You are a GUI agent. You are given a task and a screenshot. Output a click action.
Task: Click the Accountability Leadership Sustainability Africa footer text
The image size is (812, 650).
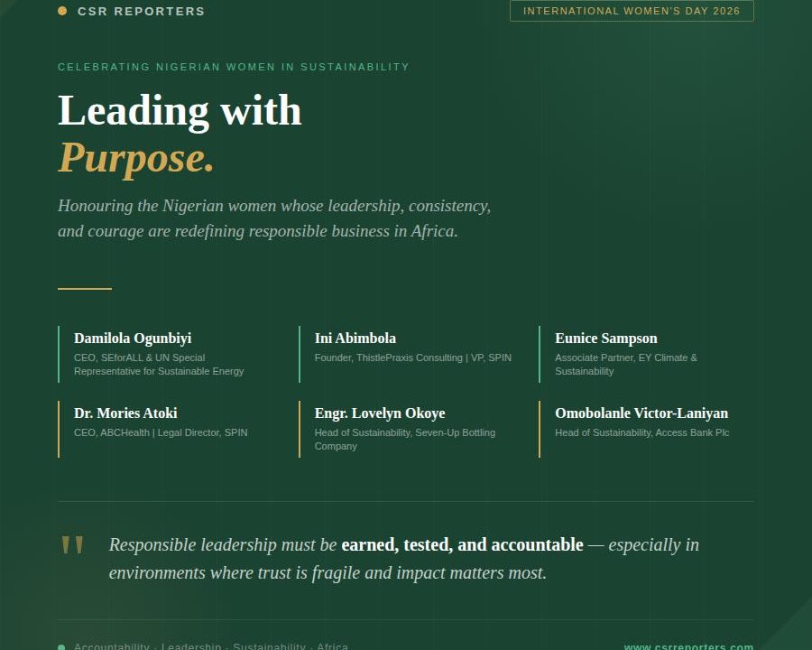[211, 646]
